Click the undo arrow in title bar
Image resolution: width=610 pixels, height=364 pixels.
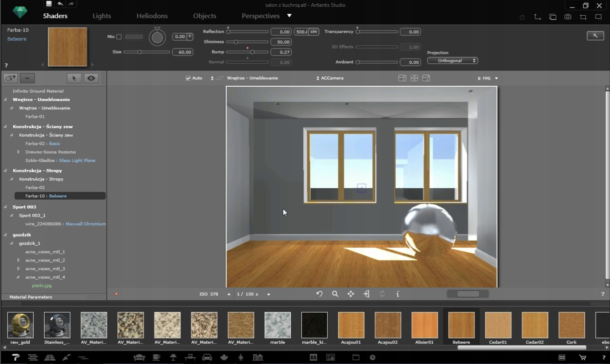(60, 4)
